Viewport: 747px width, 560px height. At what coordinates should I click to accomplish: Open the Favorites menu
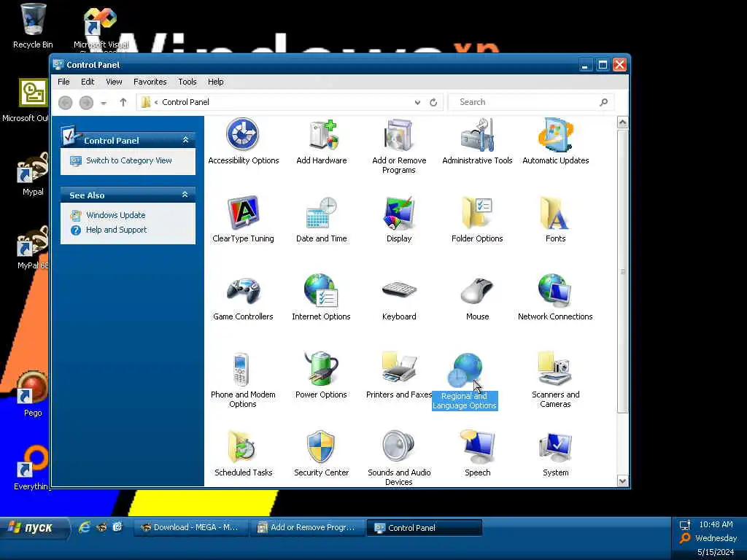tap(150, 82)
